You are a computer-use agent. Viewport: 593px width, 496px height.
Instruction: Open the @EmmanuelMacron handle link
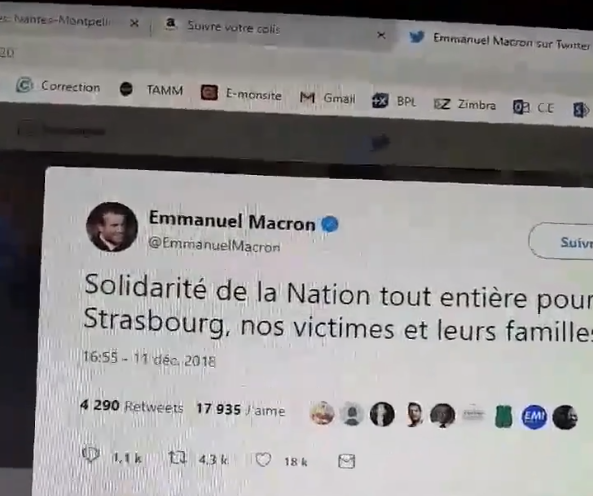214,245
